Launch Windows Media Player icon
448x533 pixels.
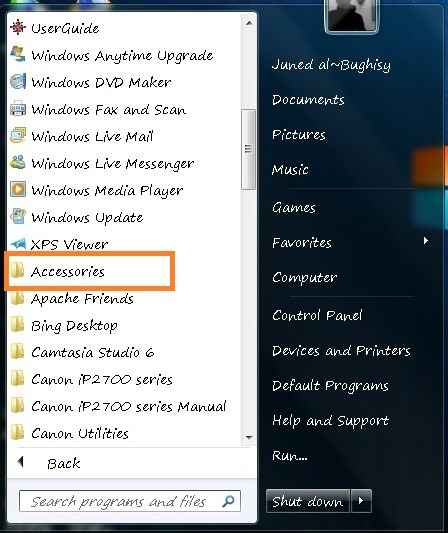tap(18, 189)
